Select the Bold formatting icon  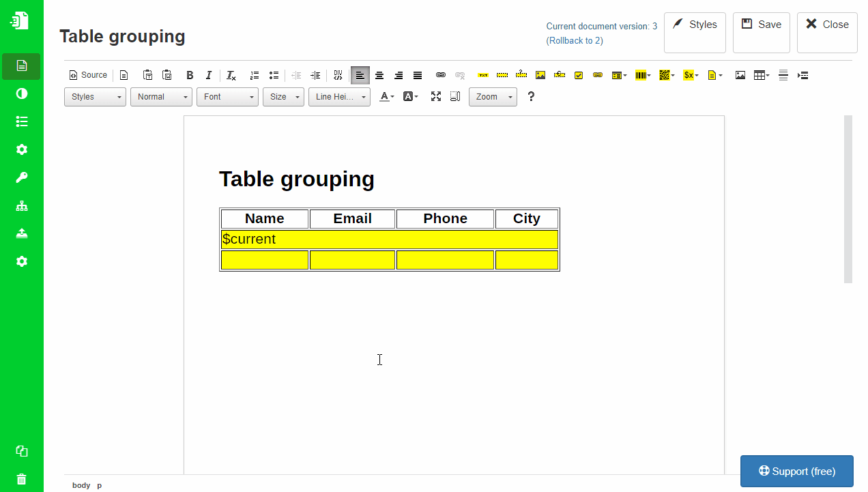[x=190, y=75]
